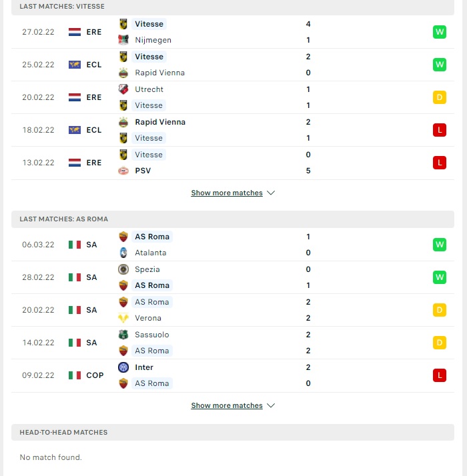
Task: Click the D badge for Roma vs Verona
Action: point(440,310)
